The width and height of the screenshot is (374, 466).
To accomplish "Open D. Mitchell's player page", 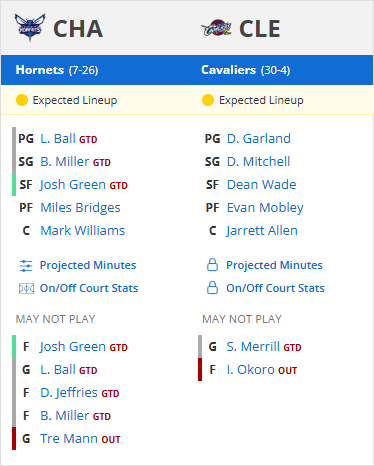I will coord(258,162).
